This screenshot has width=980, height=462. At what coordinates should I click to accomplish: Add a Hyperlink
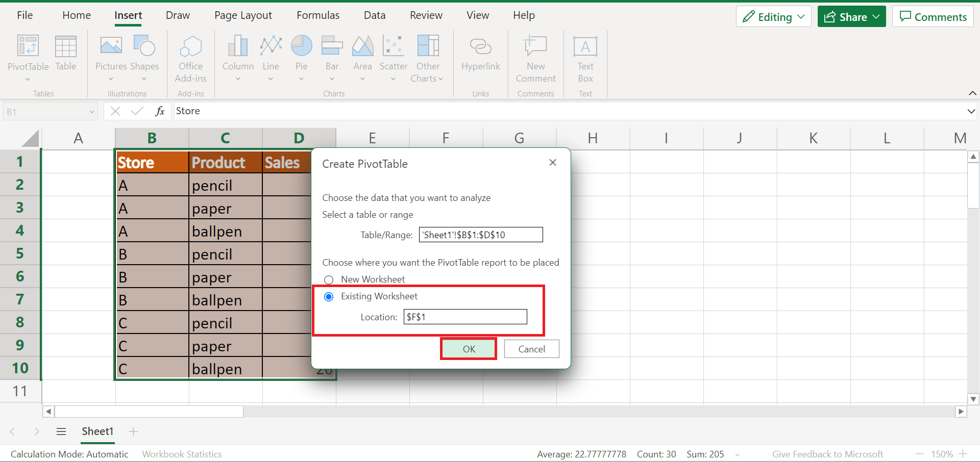(x=480, y=56)
